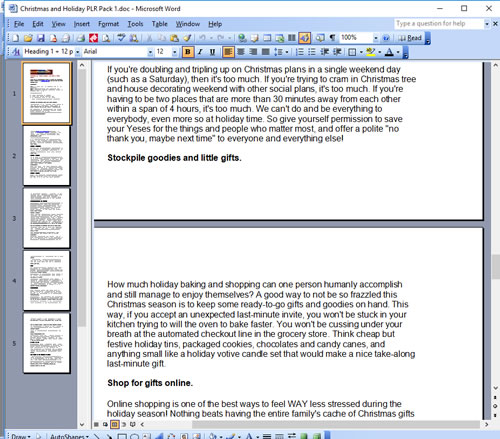Increase the paragraph indent
Image resolution: width=500 pixels, height=439 pixels.
(337, 52)
